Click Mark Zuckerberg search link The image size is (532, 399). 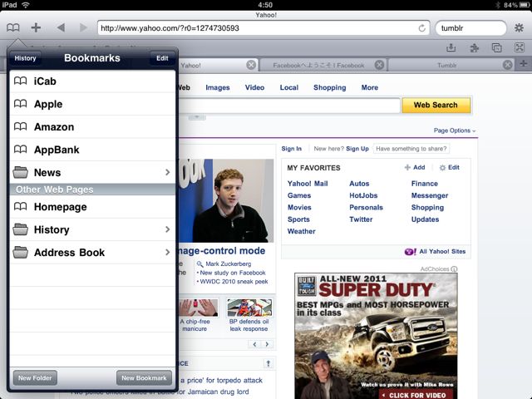point(228,264)
